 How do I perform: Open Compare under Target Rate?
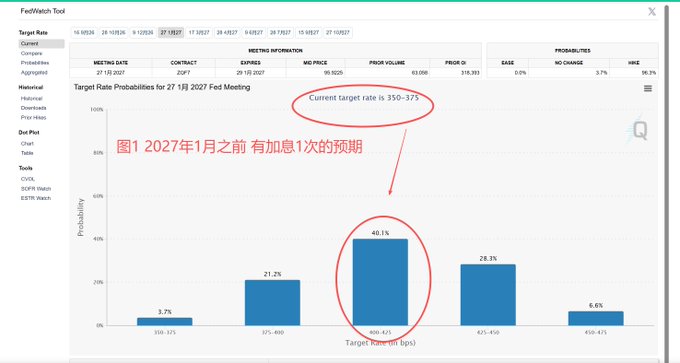(x=32, y=53)
